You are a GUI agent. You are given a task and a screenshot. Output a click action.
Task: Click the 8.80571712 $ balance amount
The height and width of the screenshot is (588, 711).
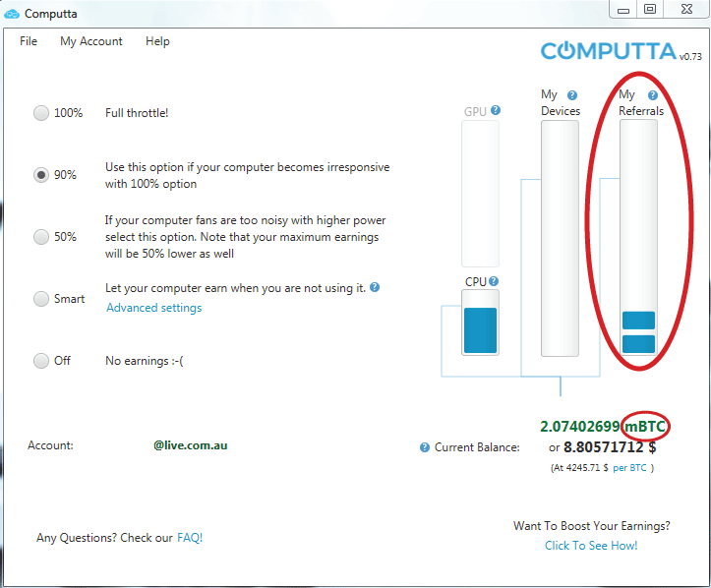coord(610,447)
